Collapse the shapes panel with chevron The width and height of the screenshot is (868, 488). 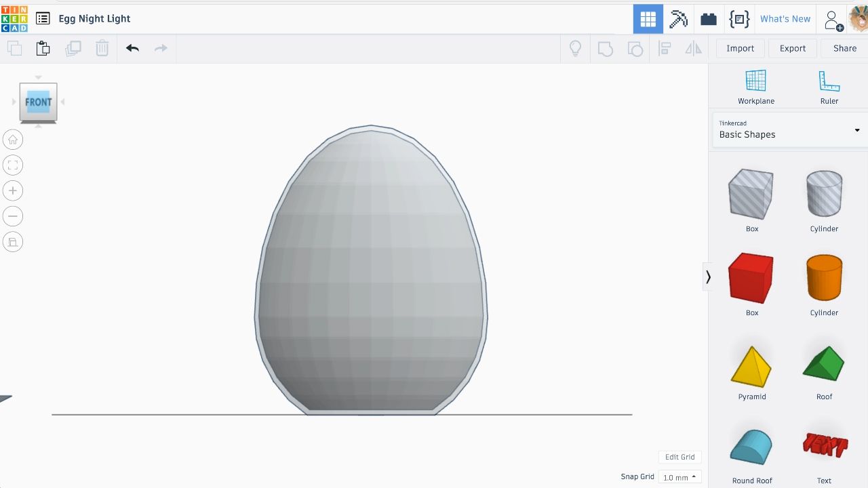coord(708,277)
